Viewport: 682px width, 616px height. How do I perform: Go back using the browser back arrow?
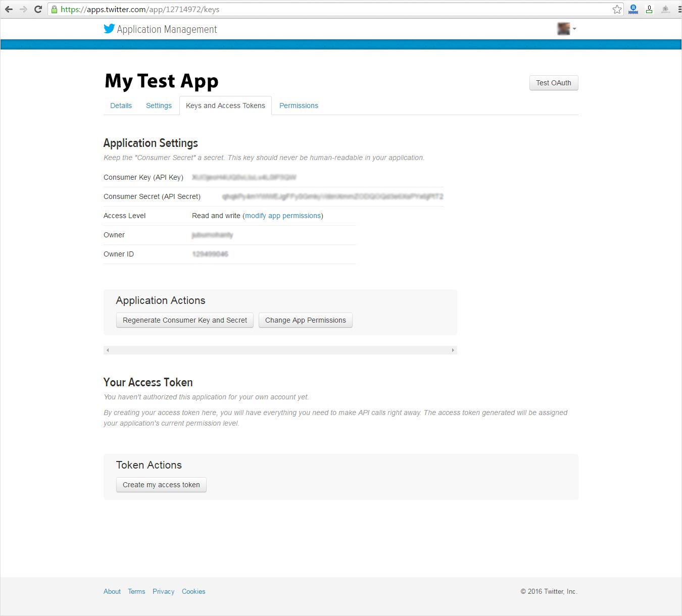pyautogui.click(x=9, y=9)
